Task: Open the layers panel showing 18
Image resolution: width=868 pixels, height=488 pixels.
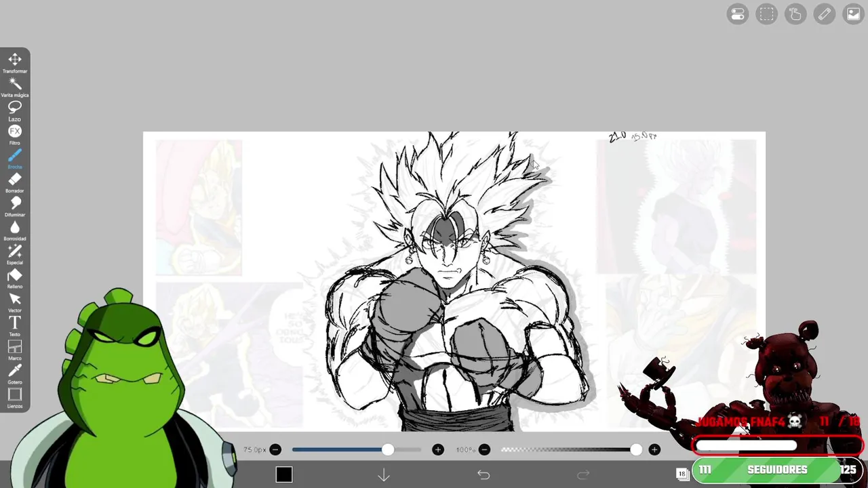Action: click(x=682, y=474)
